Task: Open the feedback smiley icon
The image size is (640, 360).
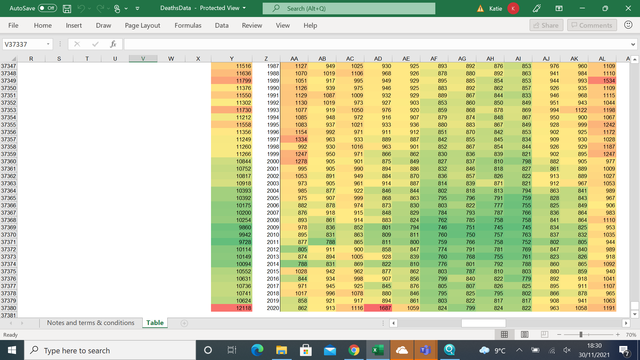Action: click(x=628, y=25)
